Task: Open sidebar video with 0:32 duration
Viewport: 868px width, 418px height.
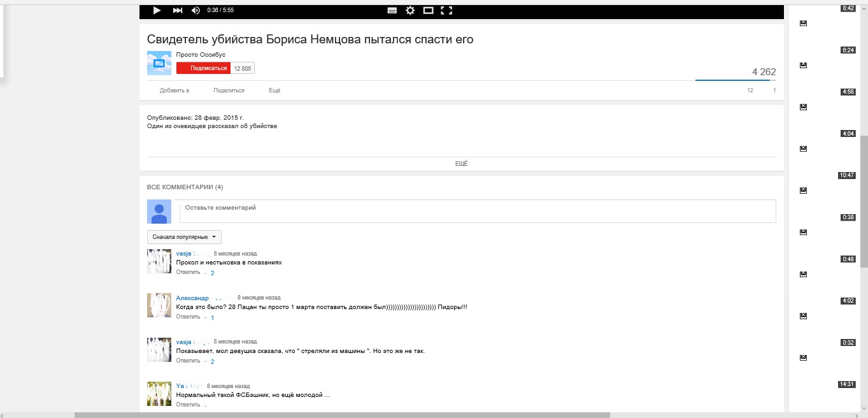Action: (848, 343)
